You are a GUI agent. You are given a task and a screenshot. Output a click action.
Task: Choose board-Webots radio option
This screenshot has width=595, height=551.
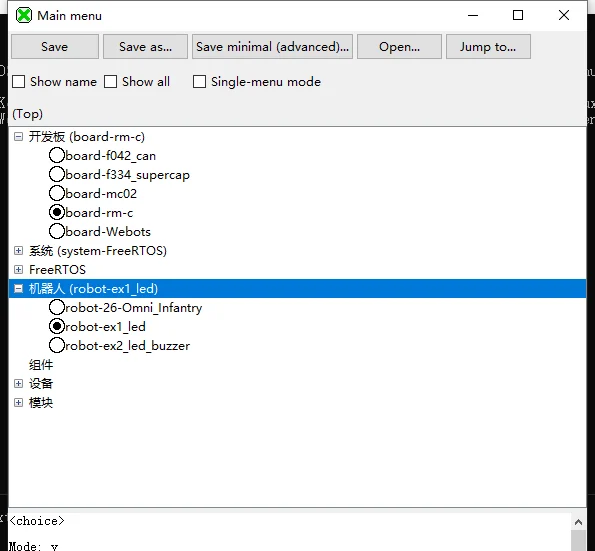coord(57,231)
